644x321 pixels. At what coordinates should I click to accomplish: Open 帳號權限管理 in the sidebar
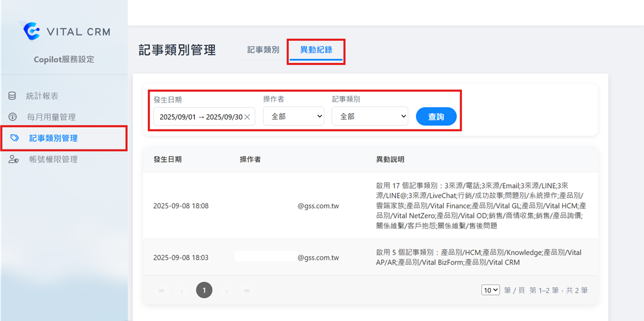tap(53, 160)
